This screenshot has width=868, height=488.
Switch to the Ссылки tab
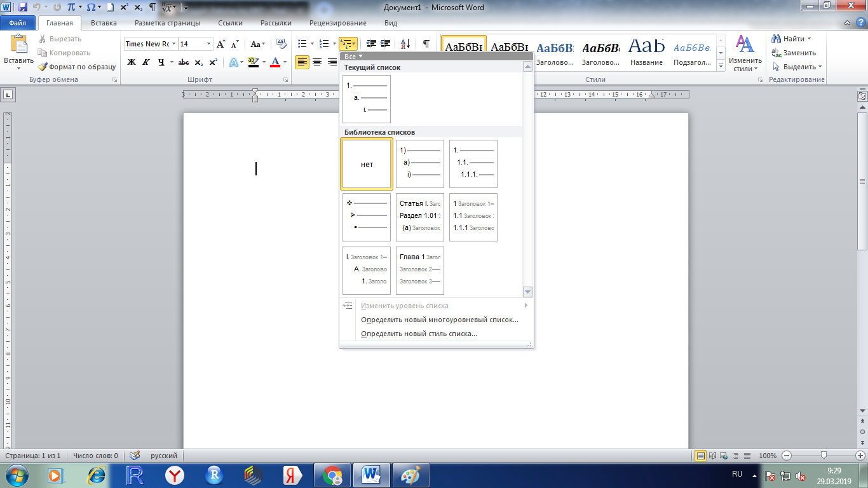(231, 23)
